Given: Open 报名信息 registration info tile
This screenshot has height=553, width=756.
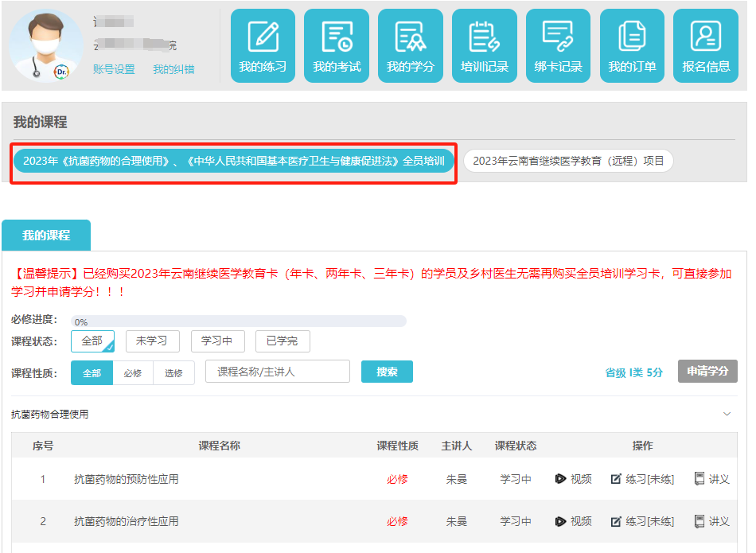Looking at the screenshot, I should pyautogui.click(x=706, y=45).
